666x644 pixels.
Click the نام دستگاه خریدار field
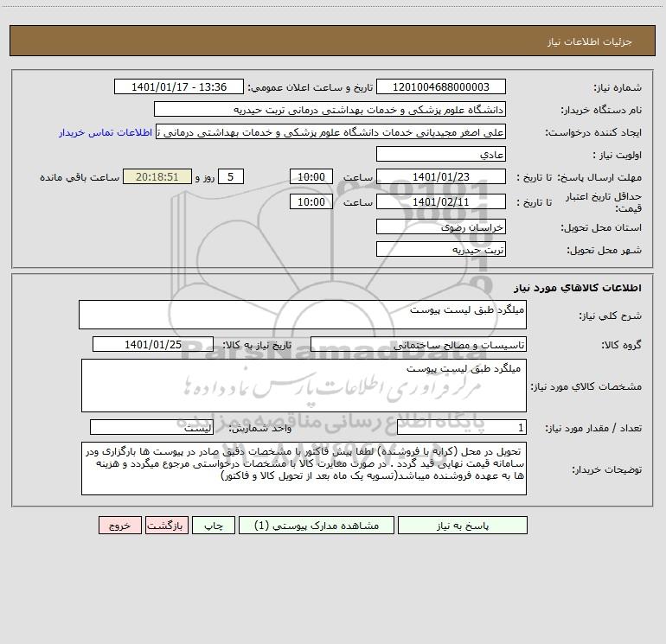(x=330, y=109)
